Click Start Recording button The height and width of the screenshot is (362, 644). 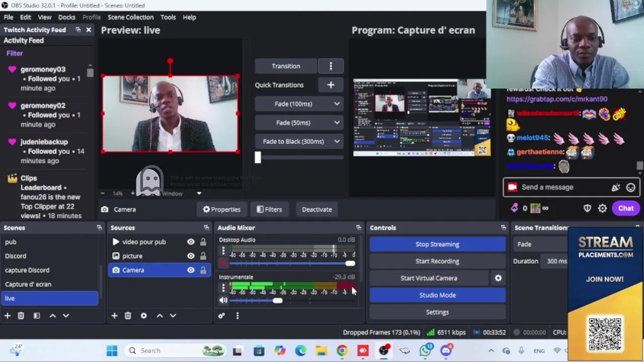click(x=437, y=261)
